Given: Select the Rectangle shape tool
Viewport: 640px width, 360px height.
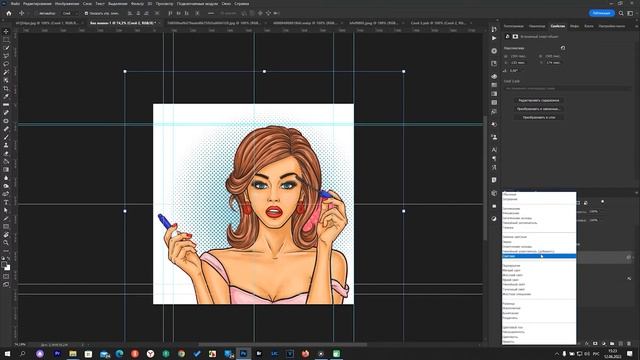Looking at the screenshot, I should [6, 227].
